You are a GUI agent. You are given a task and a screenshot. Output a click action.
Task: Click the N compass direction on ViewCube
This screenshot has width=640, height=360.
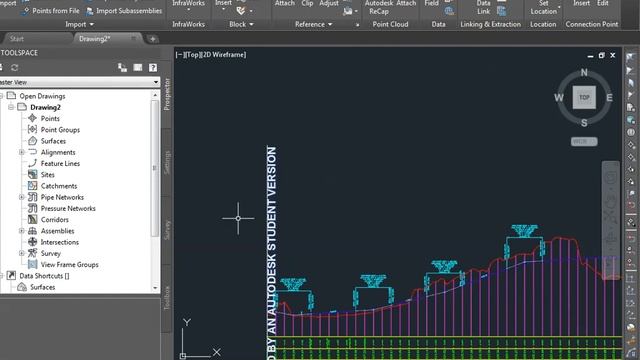(584, 73)
